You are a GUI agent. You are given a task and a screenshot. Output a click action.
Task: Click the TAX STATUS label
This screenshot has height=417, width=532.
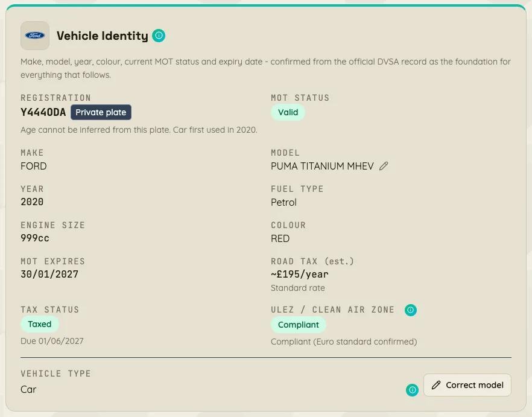[49, 310]
